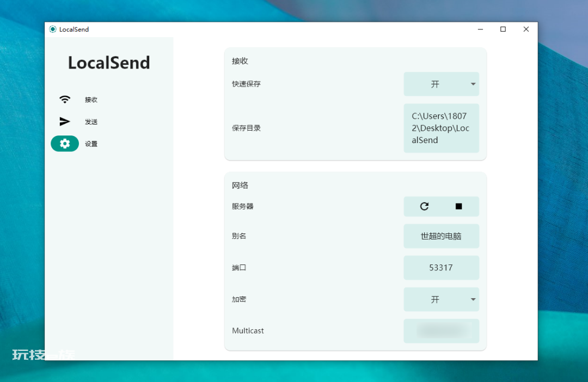Stop the server with the square icon
This screenshot has width=588, height=382.
(x=458, y=206)
